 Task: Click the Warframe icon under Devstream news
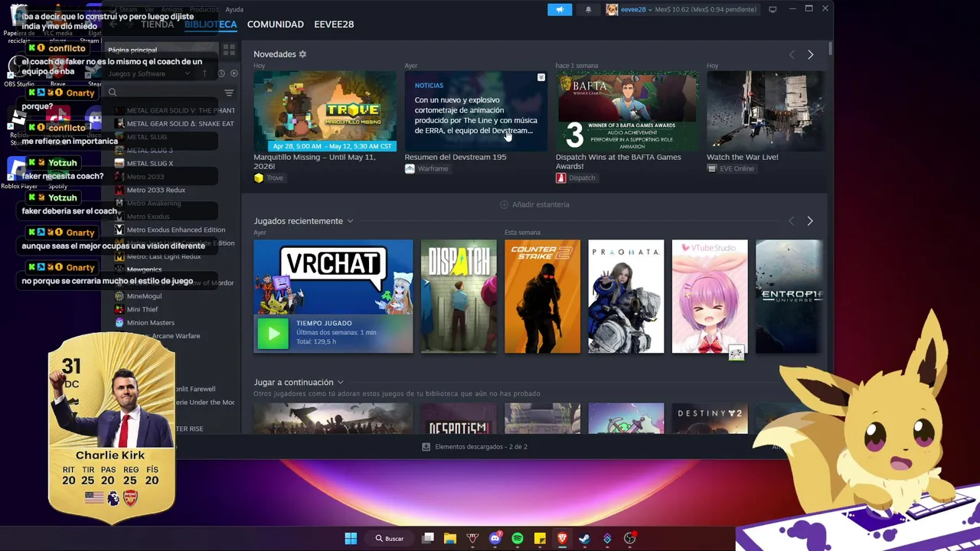(410, 168)
